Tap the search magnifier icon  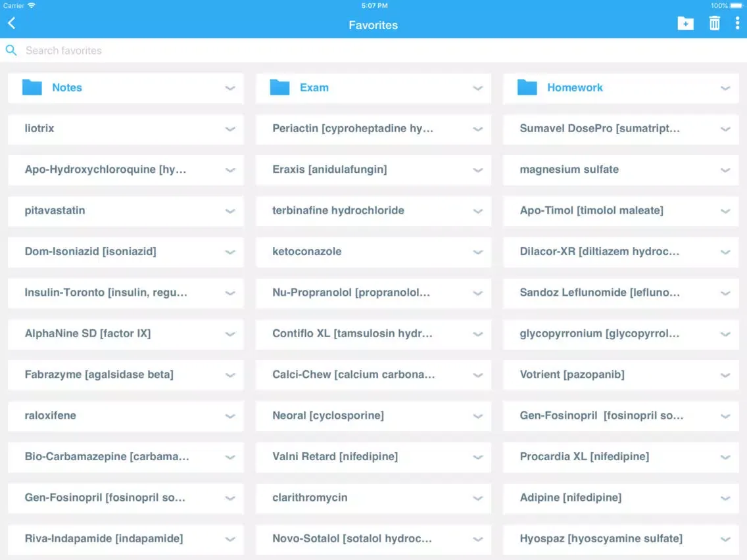pos(11,50)
